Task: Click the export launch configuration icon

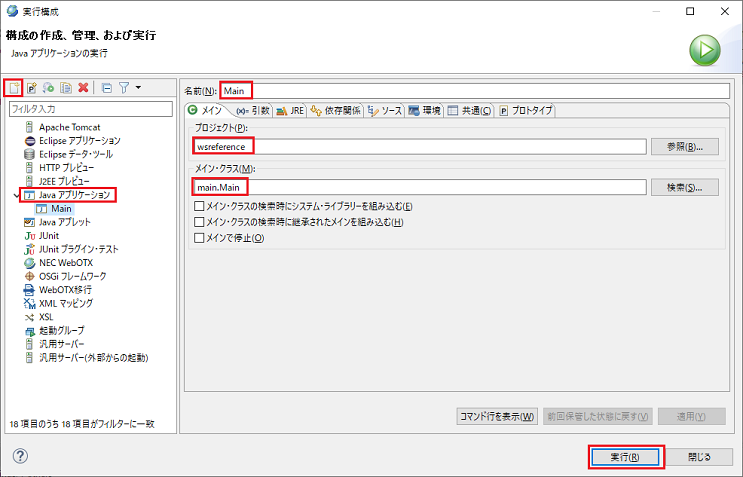Action: click(x=48, y=89)
